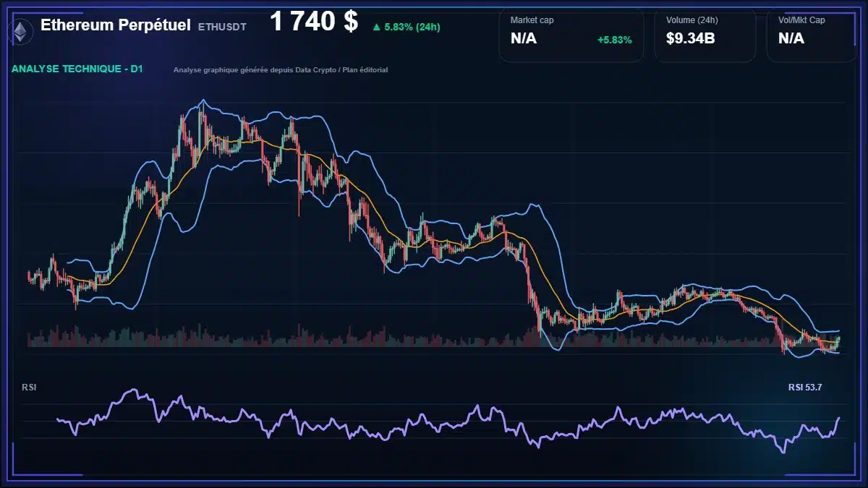Viewport: 868px width, 488px height.
Task: Click the Data Crypto / Plan éditorial caption
Action: 281,70
